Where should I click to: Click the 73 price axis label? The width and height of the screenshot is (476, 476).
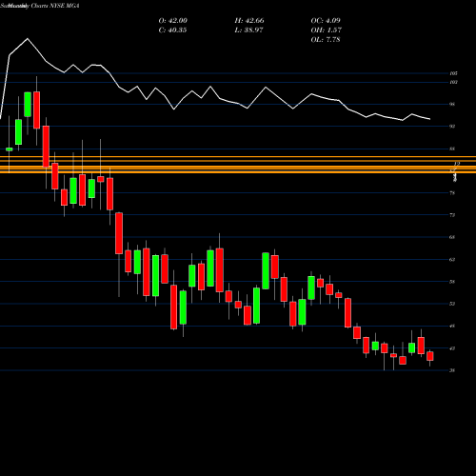pos(452,215)
